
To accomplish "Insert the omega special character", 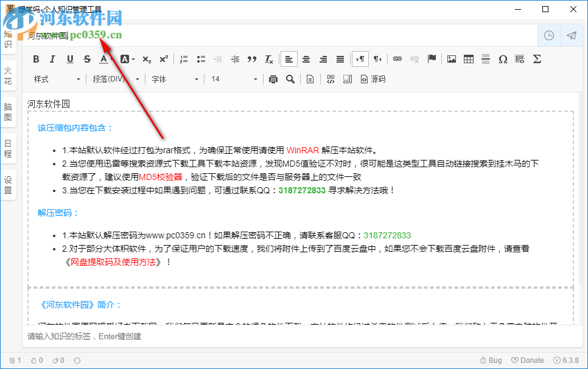I will [x=502, y=59].
